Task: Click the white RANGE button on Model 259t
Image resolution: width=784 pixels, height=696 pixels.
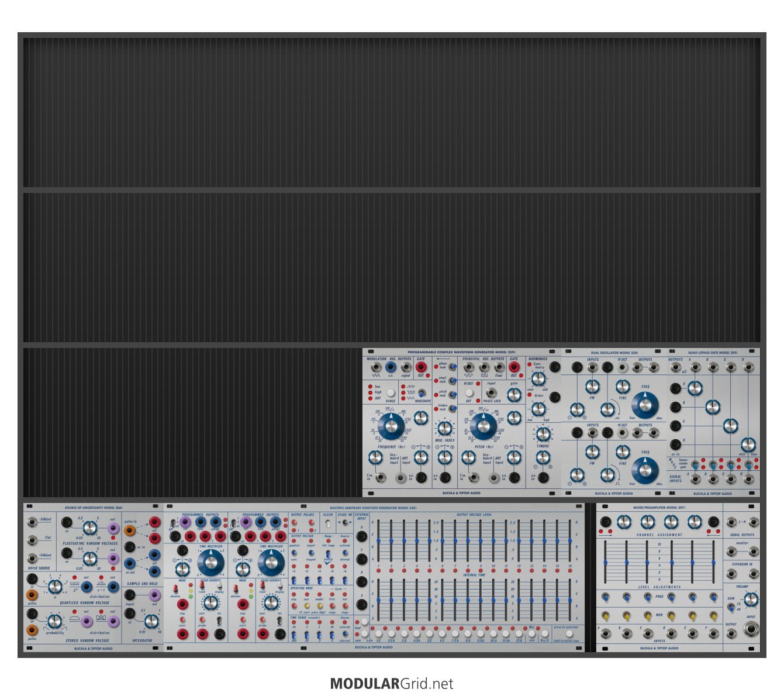Action: (391, 392)
